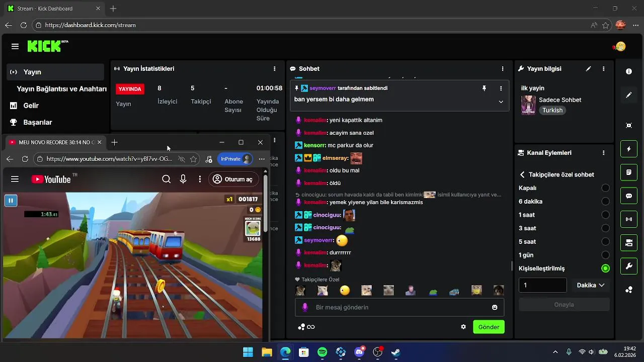
Task: Open the emoji picker in chat input
Action: (495, 307)
